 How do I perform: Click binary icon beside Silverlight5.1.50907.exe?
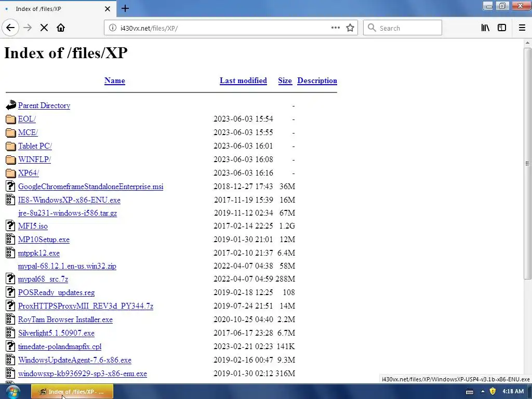tap(10, 333)
